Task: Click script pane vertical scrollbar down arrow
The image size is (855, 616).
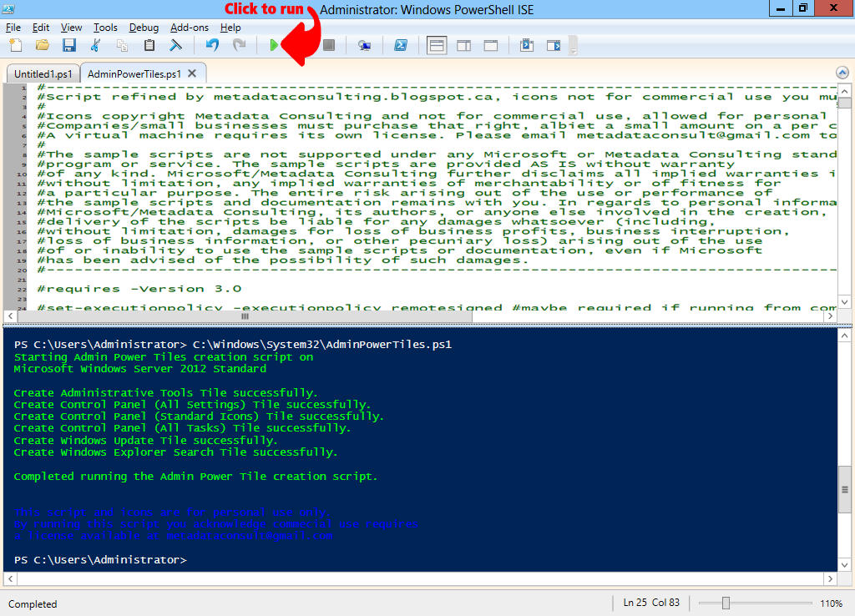Action: click(844, 302)
